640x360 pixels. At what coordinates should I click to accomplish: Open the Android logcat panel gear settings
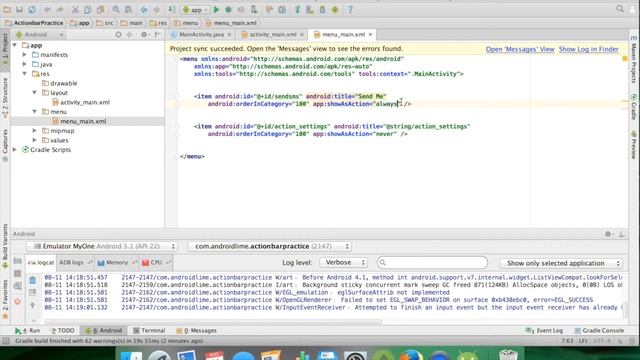point(608,234)
